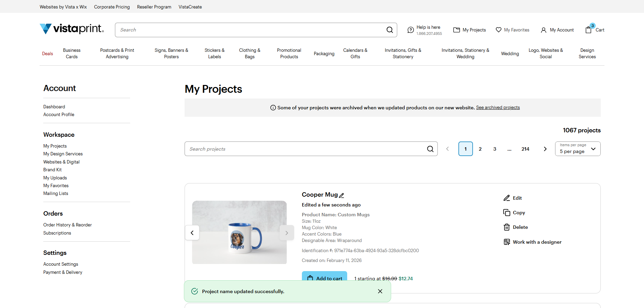Open Account Profile in sidebar
Image resolution: width=644 pixels, height=308 pixels.
pos(59,114)
